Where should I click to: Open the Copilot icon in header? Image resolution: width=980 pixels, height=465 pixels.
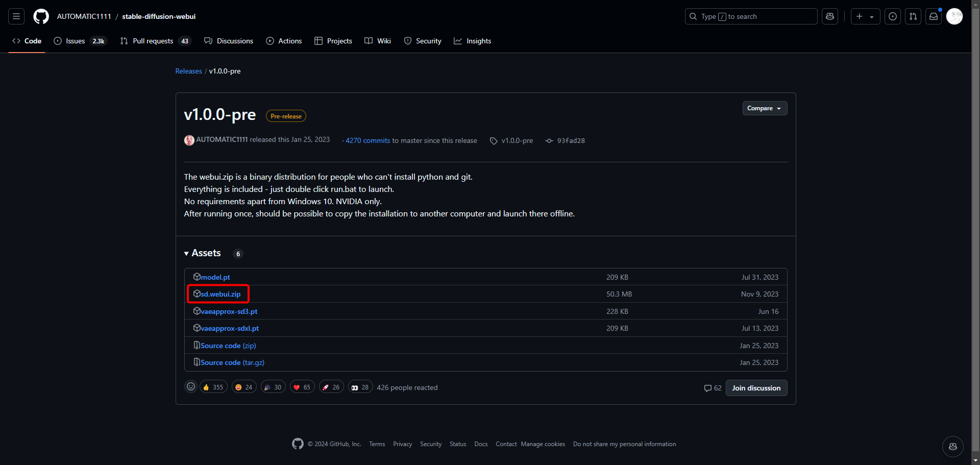tap(830, 16)
